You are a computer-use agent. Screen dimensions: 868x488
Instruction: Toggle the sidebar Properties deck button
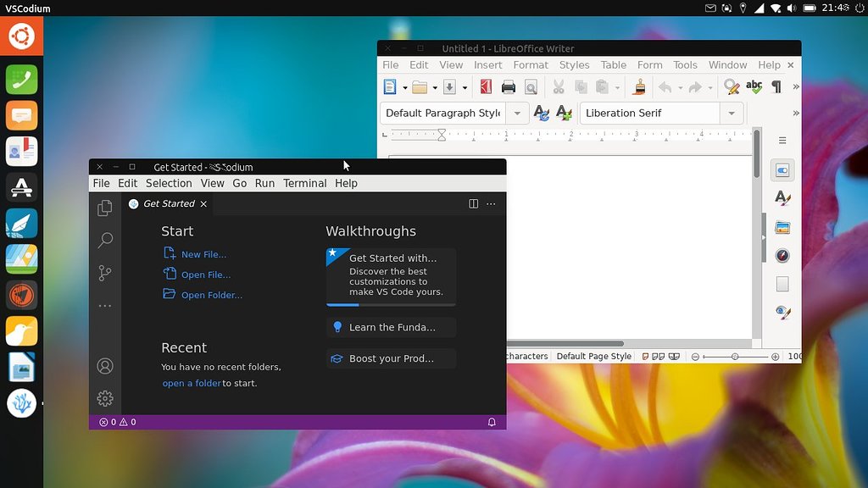782,170
